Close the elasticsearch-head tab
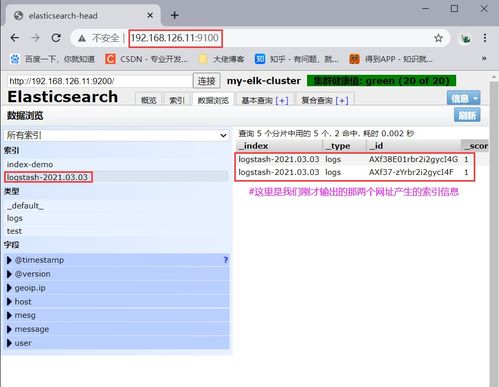The image size is (499, 387). tap(150, 15)
